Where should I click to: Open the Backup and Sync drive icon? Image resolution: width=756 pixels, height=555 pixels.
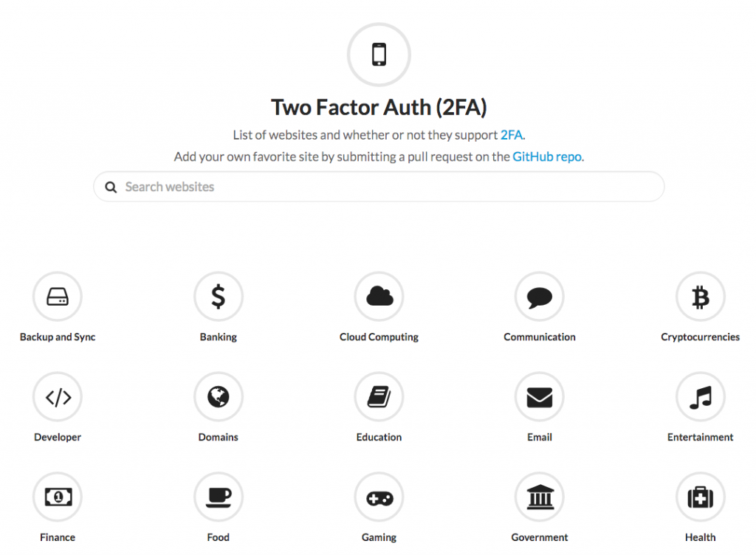coord(58,296)
